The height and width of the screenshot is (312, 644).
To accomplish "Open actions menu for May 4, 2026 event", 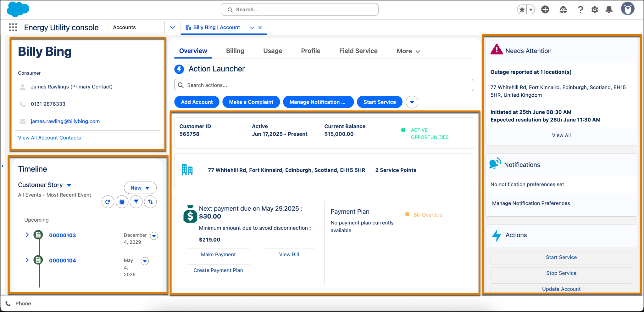I will [145, 261].
